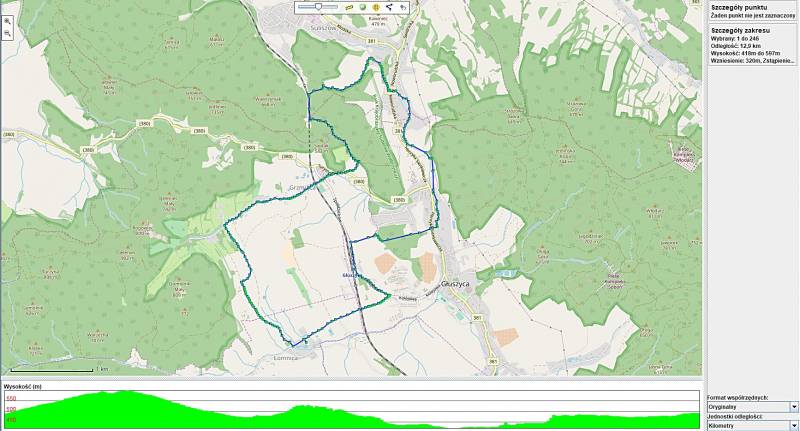
Task: Toggle the yellow scale bar icon
Action: (x=349, y=7)
